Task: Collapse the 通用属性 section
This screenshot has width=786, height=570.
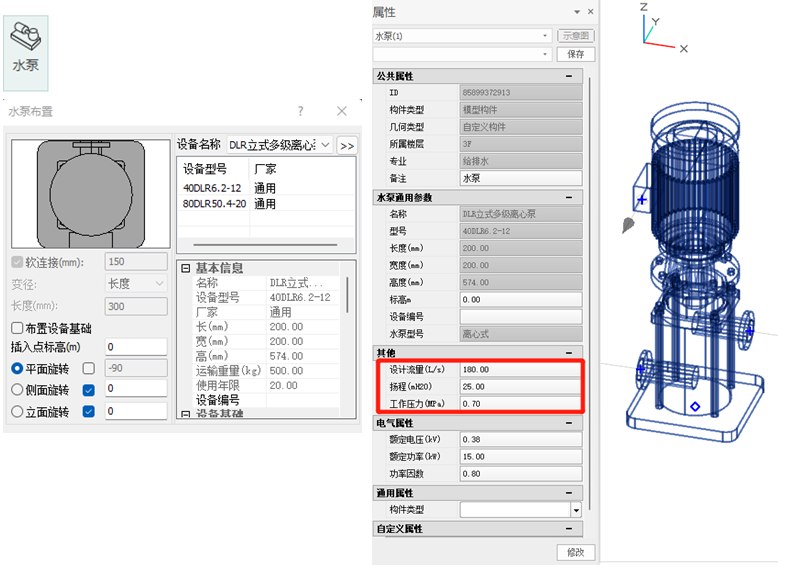Action: (x=569, y=493)
